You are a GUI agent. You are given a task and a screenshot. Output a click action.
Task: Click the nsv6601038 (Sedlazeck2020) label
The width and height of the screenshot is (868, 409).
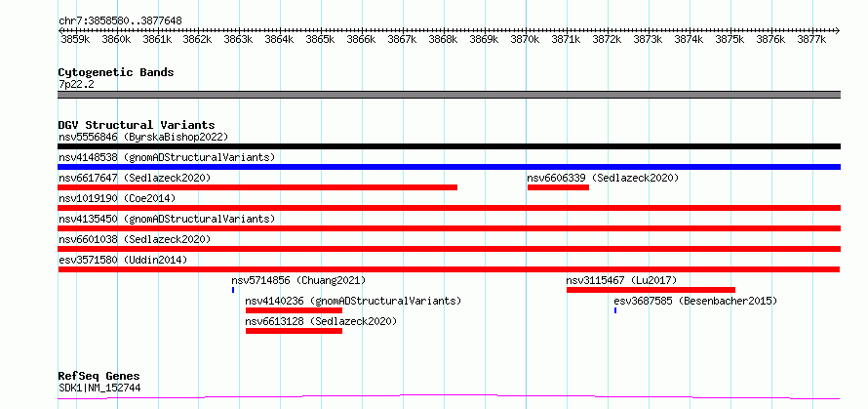(x=135, y=239)
